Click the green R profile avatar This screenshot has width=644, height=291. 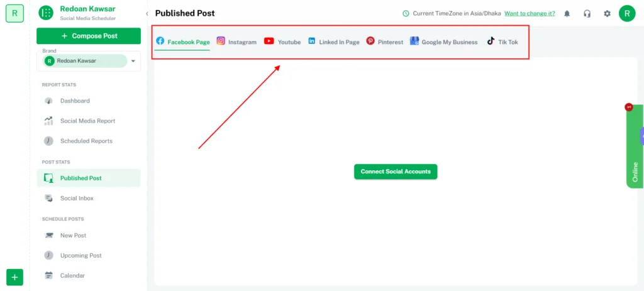point(627,13)
